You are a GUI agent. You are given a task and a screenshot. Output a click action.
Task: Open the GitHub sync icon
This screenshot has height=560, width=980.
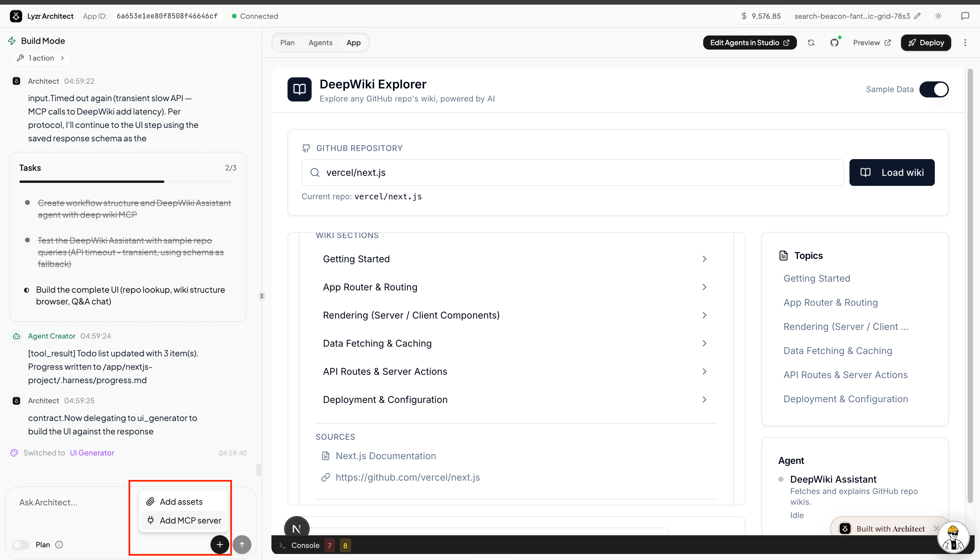point(834,43)
